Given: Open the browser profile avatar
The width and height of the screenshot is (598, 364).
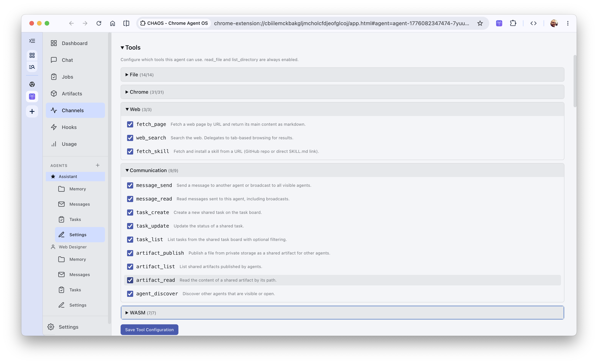Looking at the screenshot, I should click(554, 23).
